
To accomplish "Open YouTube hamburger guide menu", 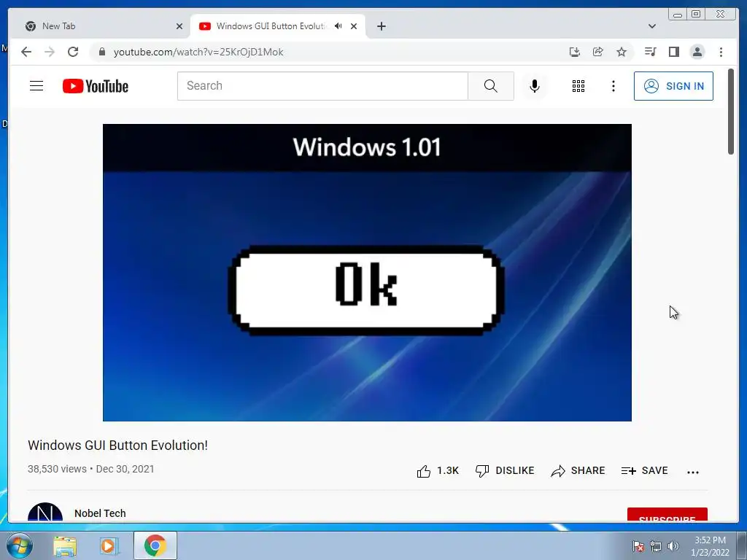I will (x=36, y=86).
